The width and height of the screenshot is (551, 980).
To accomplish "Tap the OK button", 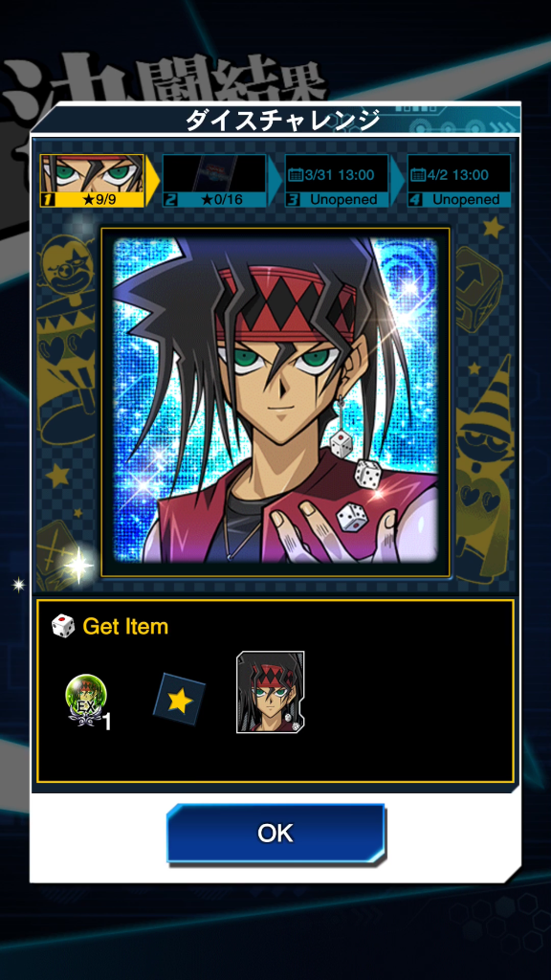I will point(275,833).
